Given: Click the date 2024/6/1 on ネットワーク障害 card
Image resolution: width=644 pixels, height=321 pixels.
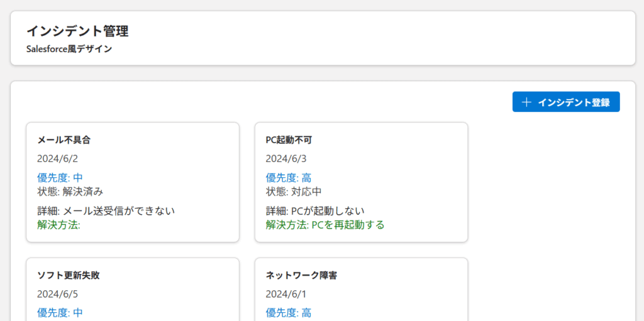Looking at the screenshot, I should [286, 294].
